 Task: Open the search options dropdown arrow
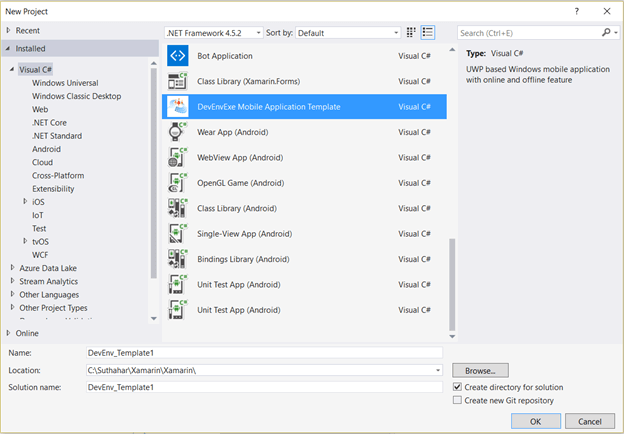pos(616,33)
